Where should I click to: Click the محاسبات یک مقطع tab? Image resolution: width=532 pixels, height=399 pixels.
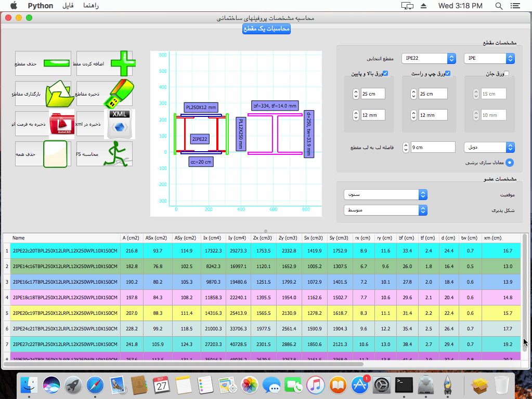266,29
